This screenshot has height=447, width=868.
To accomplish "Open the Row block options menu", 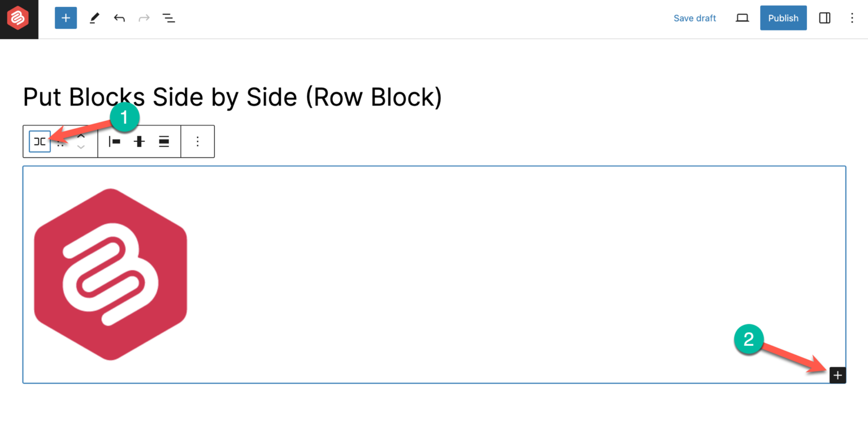I will pyautogui.click(x=197, y=141).
